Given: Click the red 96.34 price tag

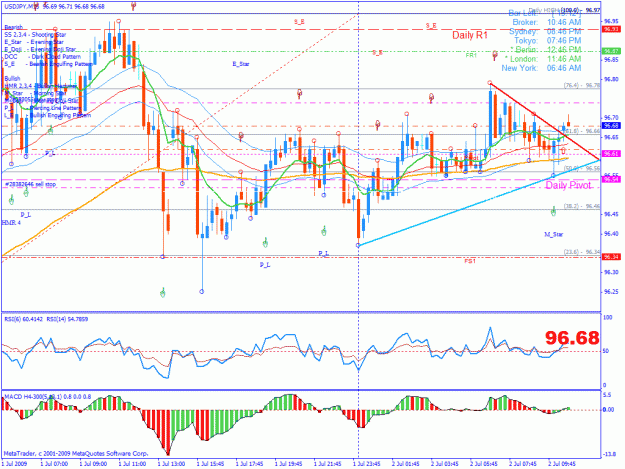Looking at the screenshot, I should pos(611,257).
